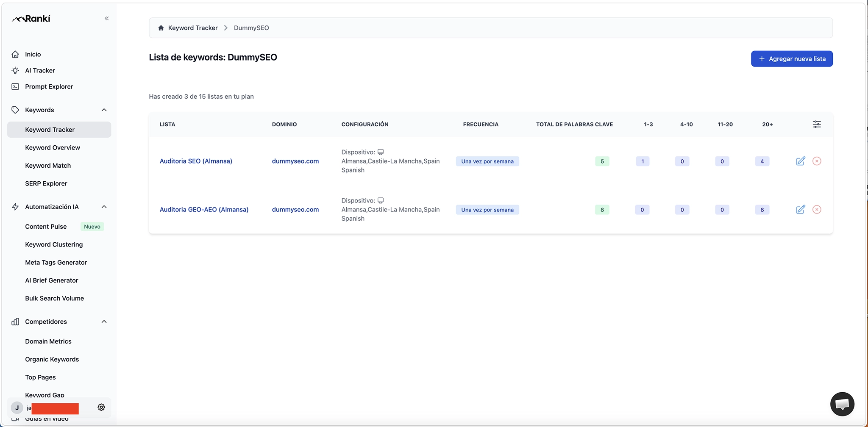Open AI Brief Generator
Viewport: 868px width, 427px height.
click(x=52, y=280)
